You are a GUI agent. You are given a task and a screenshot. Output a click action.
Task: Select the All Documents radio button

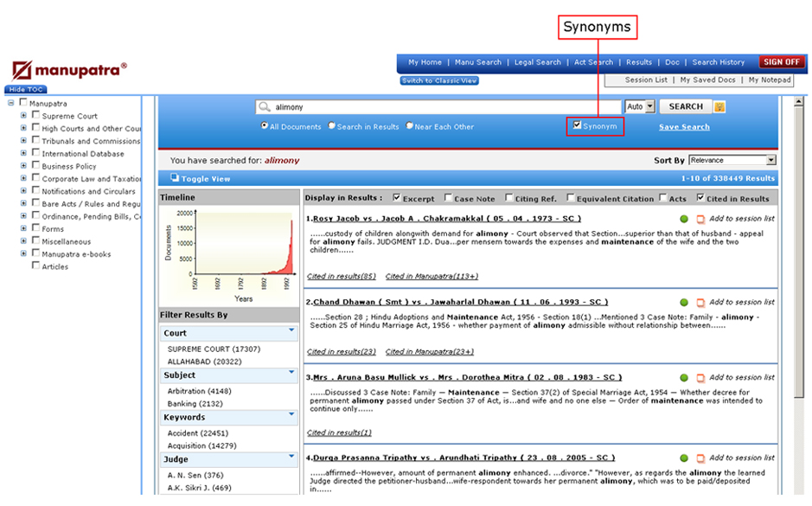coord(265,125)
